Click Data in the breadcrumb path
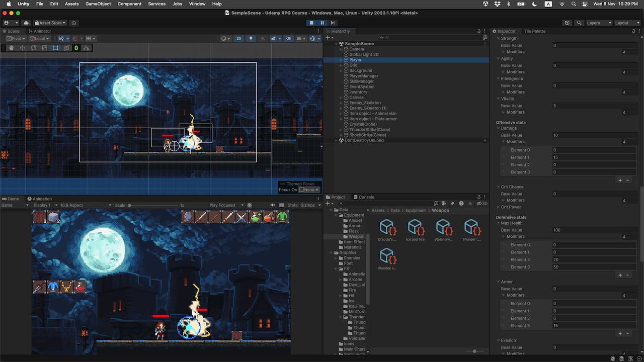This screenshot has width=644, height=362. click(395, 211)
